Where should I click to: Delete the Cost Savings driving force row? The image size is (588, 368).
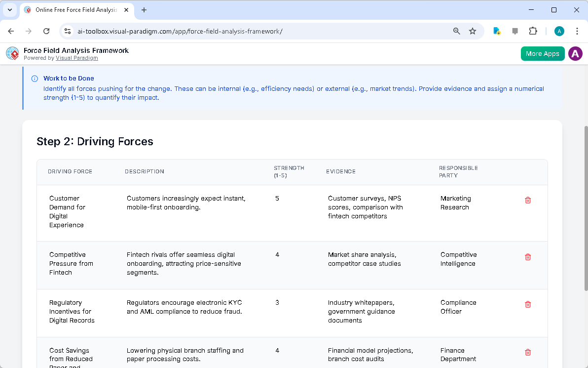527,352
